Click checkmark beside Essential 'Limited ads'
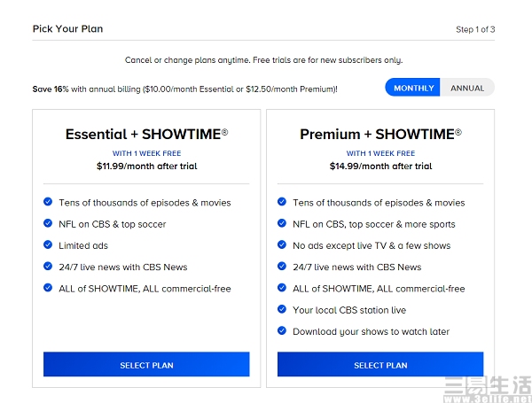This screenshot has width=532, height=403. (48, 244)
